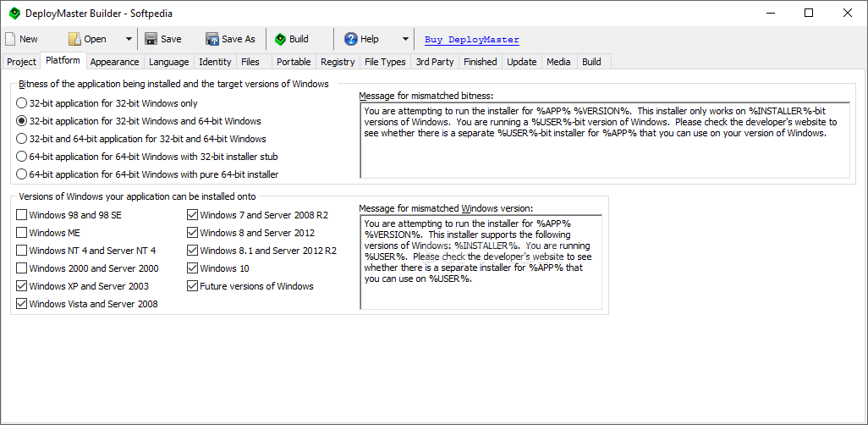The image size is (868, 425).
Task: Toggle Windows 8.1 and Server 2012 R2
Action: pyautogui.click(x=193, y=251)
